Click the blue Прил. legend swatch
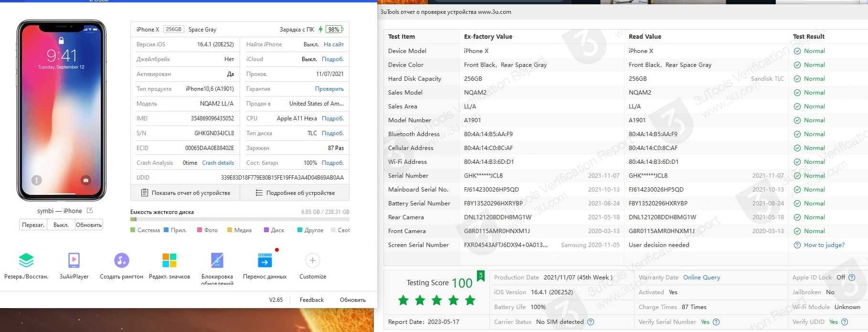This screenshot has width=868, height=332. click(x=166, y=230)
